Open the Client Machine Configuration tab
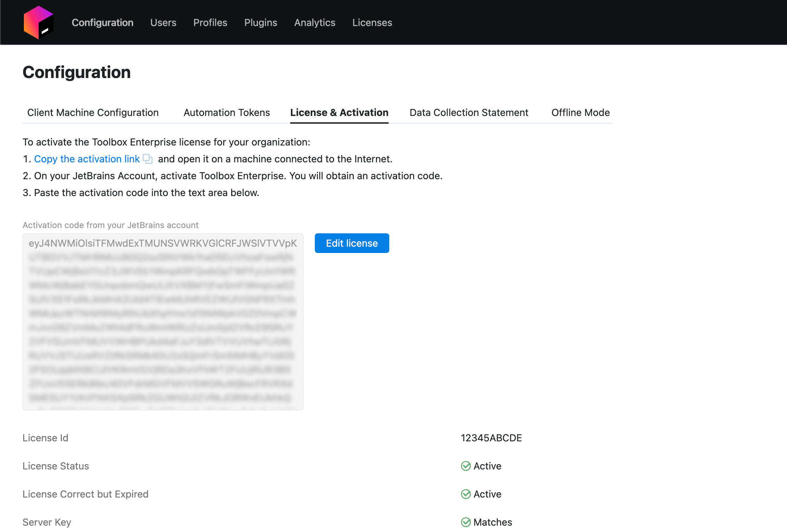Screen dimensions: 787x532 click(93, 112)
